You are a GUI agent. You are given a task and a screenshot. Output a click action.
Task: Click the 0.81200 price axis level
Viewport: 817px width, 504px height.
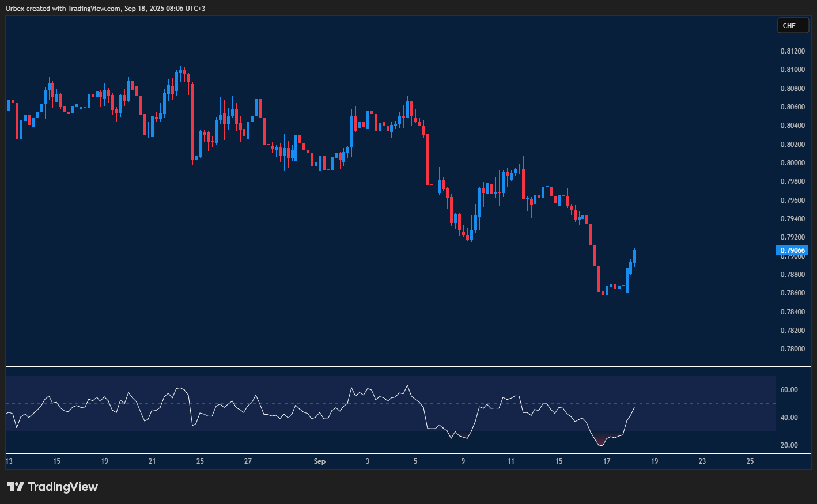pos(792,51)
